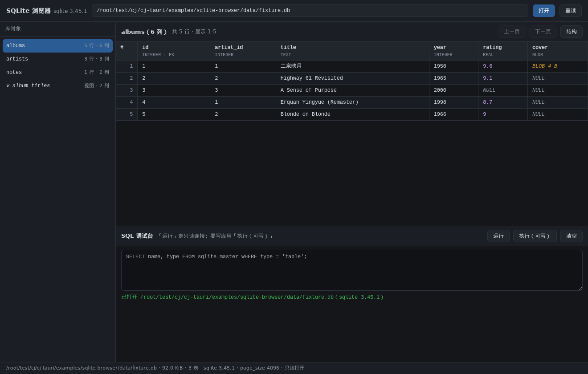Click the 共 5 行 row count text

[181, 32]
